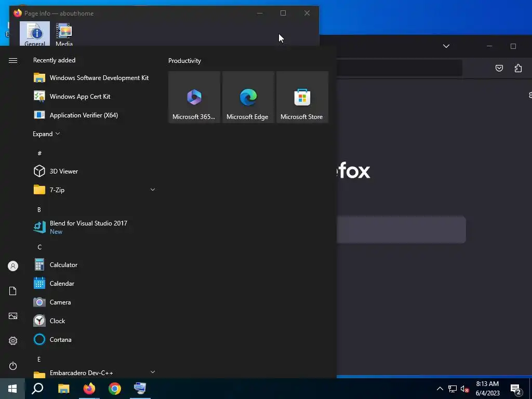Jump to letter # app index
Screen dimensions: 532x399
point(39,153)
